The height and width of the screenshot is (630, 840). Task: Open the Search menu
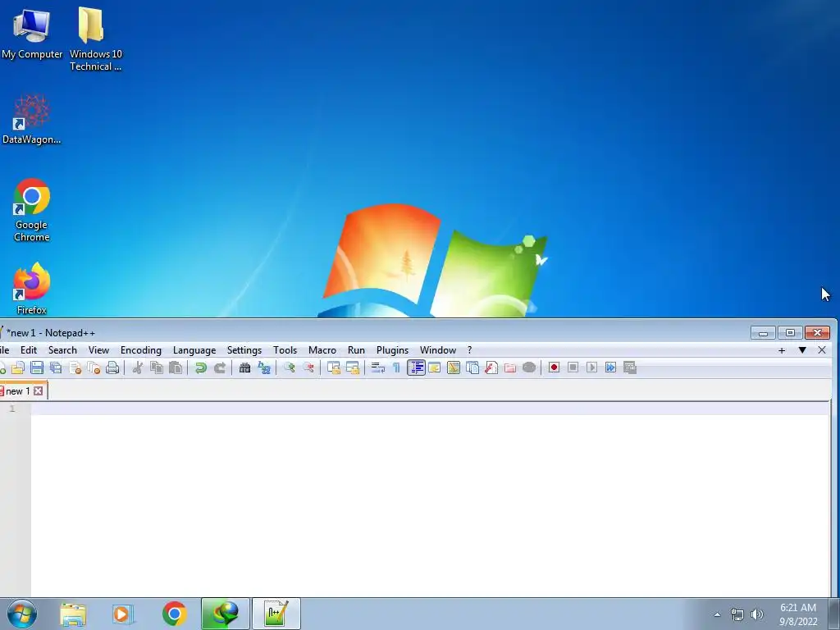pyautogui.click(x=62, y=350)
